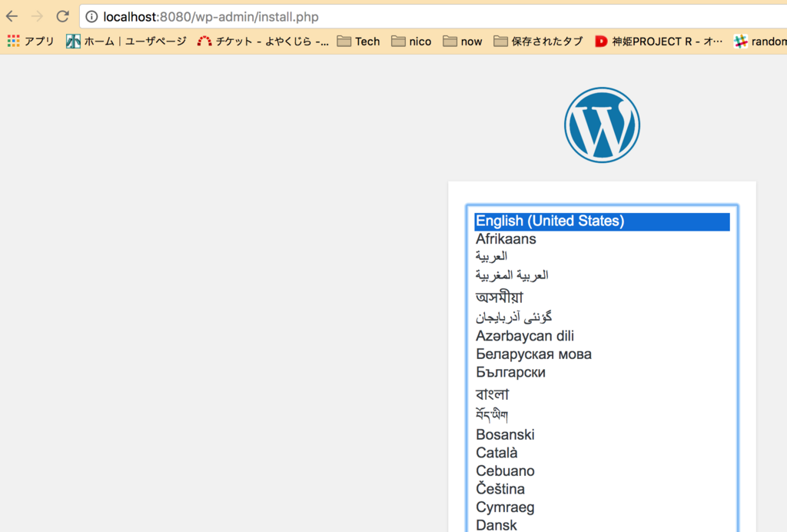
Task: Select অসমীয়া language option
Action: (602, 297)
